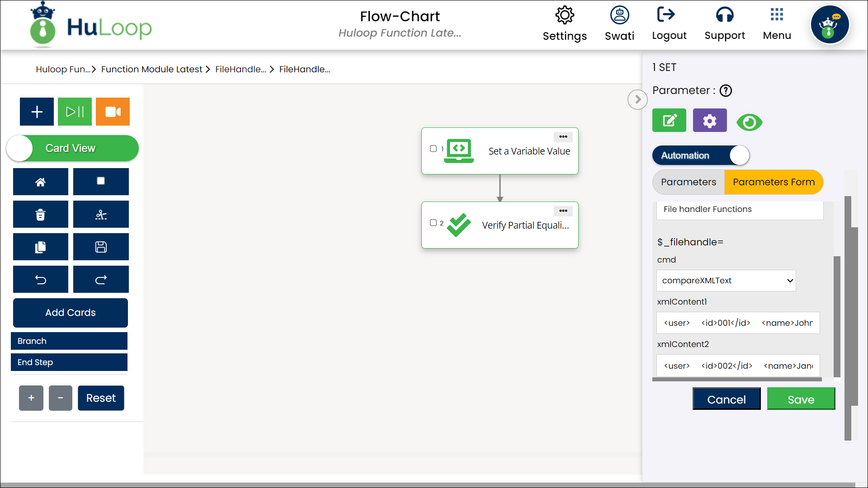Click Huloop Fun... breadcrumb
This screenshot has width=868, height=488.
pos(63,69)
